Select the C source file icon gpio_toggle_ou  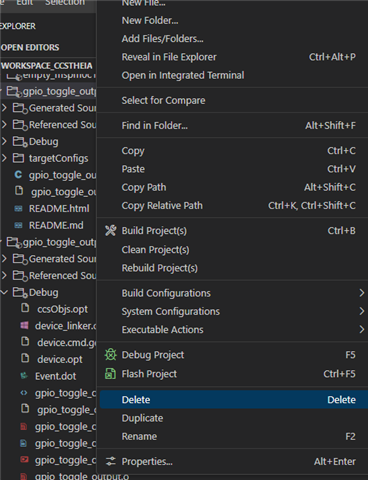pyautogui.click(x=18, y=175)
